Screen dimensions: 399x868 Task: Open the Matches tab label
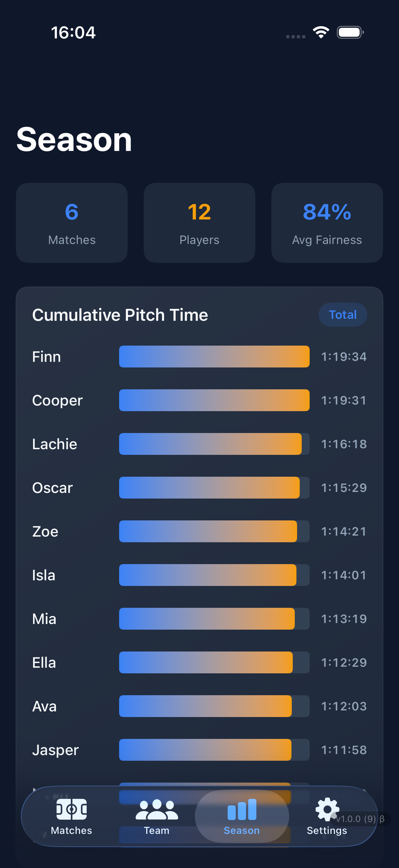71,830
